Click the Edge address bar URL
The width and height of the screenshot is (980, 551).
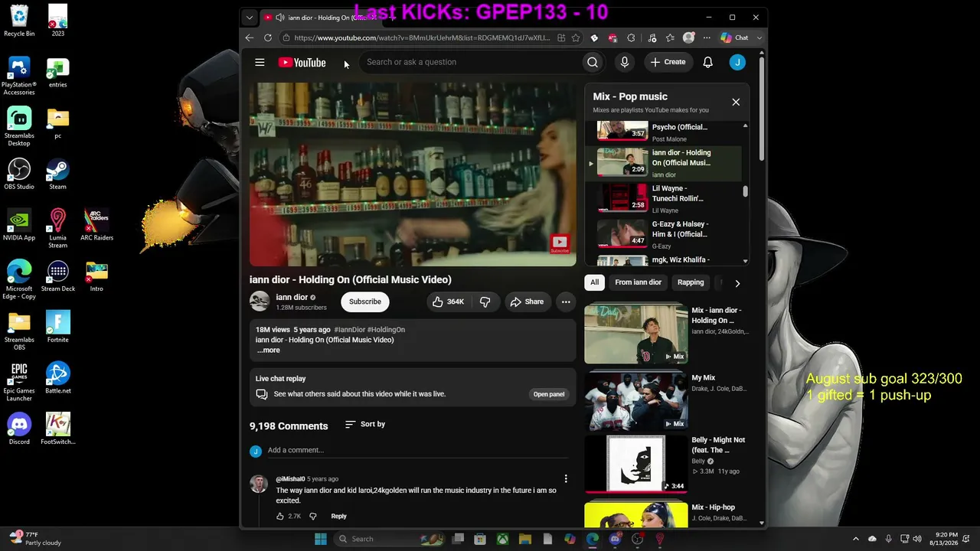[x=422, y=37]
